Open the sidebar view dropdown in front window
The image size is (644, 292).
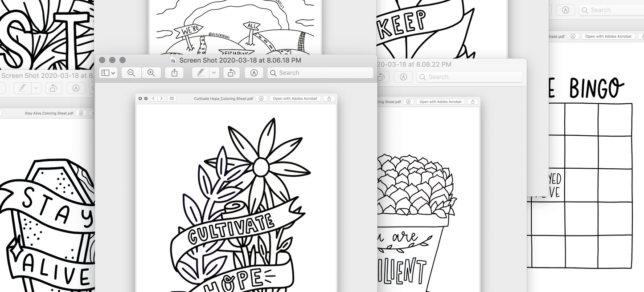tap(108, 73)
